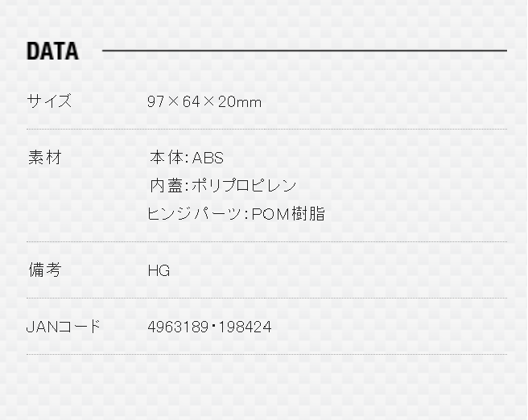Select the 備考 remarks label
528x420 pixels.
click(45, 270)
